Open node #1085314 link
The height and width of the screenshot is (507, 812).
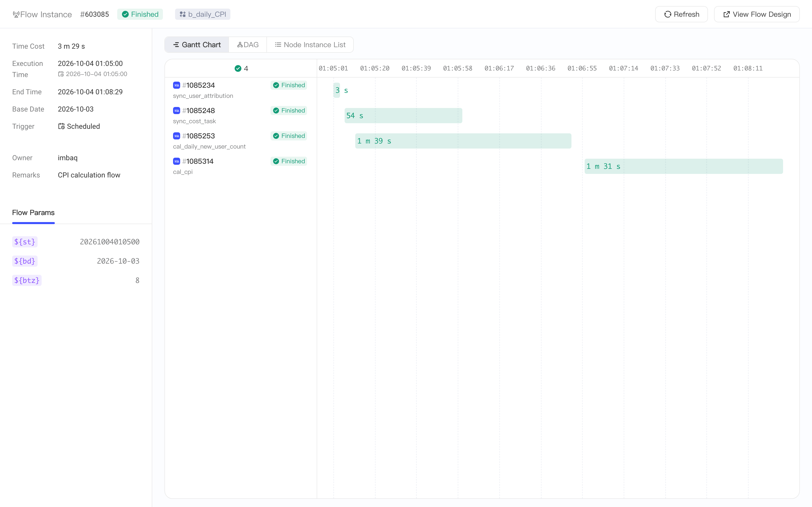pyautogui.click(x=198, y=161)
